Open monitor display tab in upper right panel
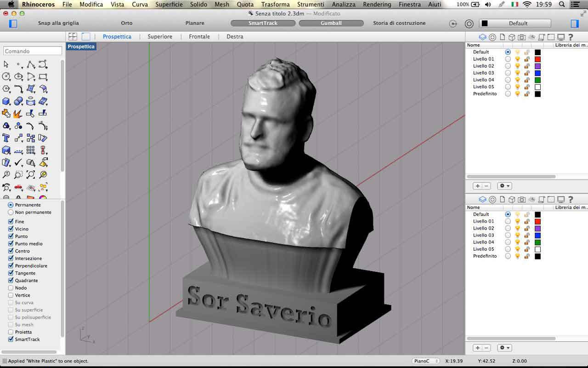 click(561, 37)
